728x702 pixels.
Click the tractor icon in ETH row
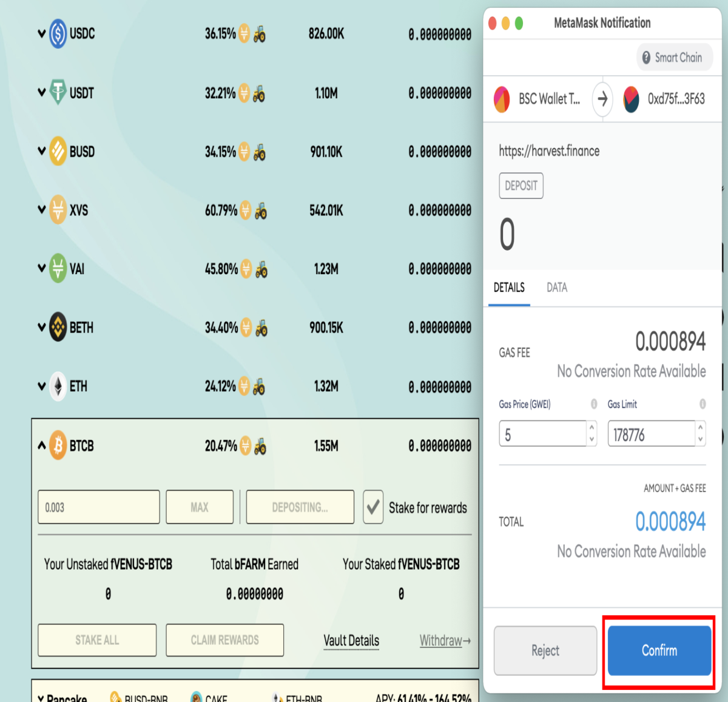259,386
